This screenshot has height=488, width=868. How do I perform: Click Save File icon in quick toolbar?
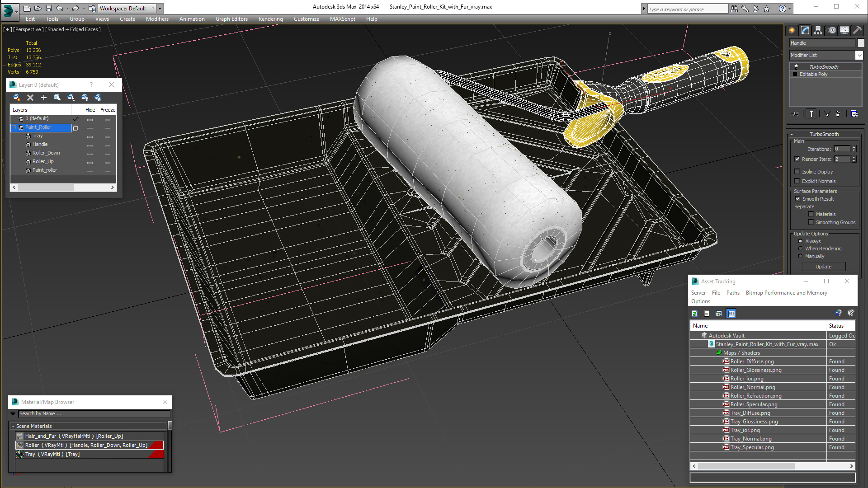[48, 8]
